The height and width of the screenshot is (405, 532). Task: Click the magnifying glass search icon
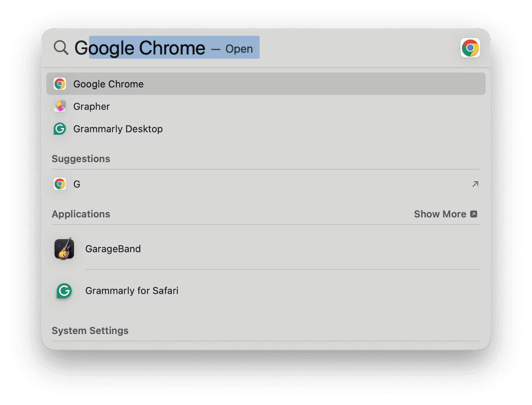tap(61, 48)
